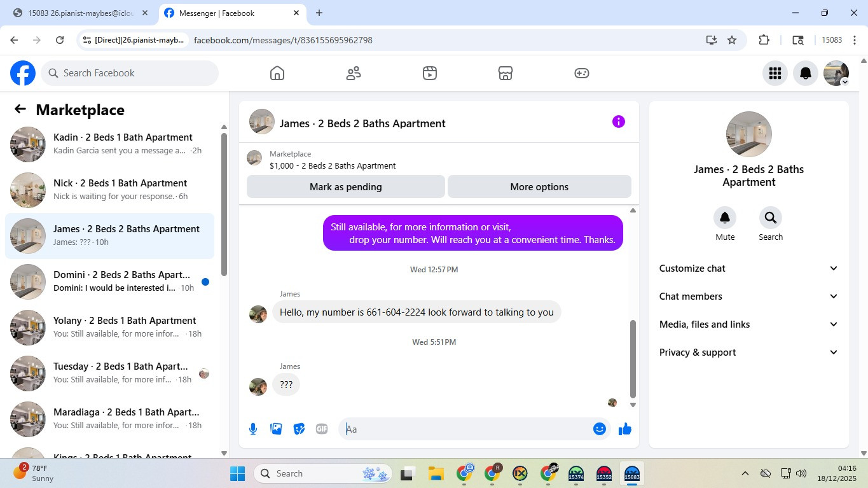Screen dimensions: 868x488
Task: Select James 2 Beds 2 Baths conversation
Action: pos(109,236)
